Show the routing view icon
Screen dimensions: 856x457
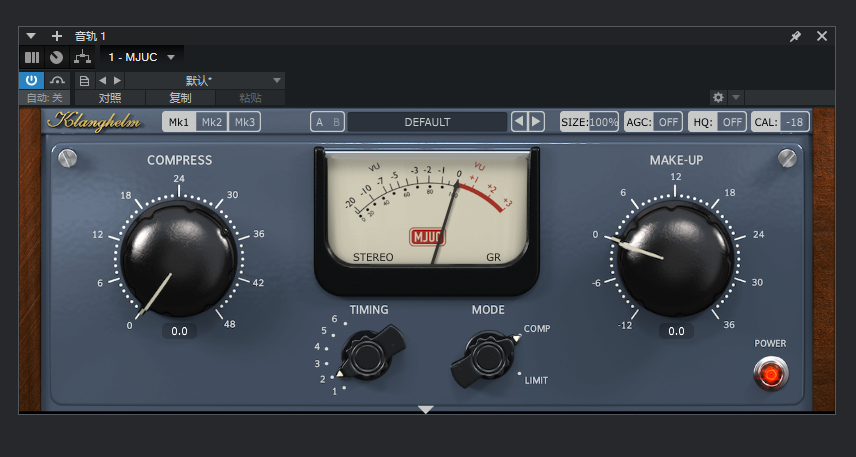82,57
